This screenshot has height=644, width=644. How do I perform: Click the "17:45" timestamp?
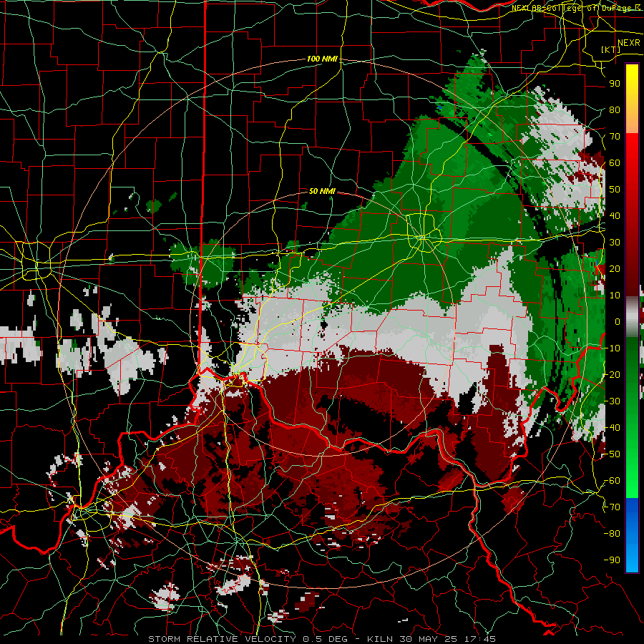coord(479,639)
